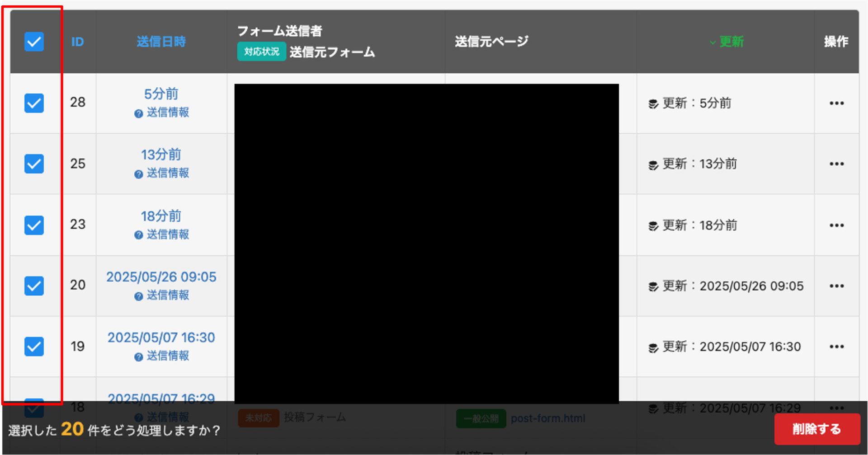Uncheck the checkbox for row ID 19
This screenshot has height=455, width=868.
34,347
